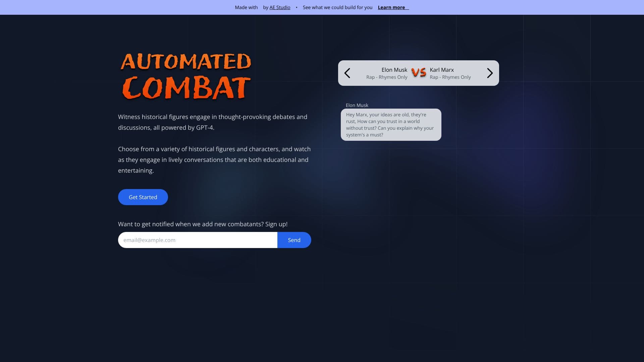Image resolution: width=644 pixels, height=362 pixels.
Task: Focus the email address input field
Action: [198, 240]
